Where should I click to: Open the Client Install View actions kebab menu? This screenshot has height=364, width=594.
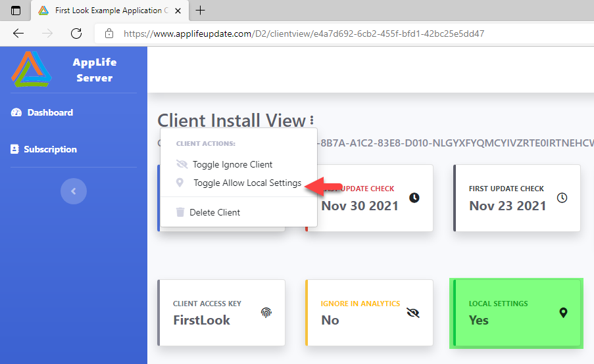[312, 120]
